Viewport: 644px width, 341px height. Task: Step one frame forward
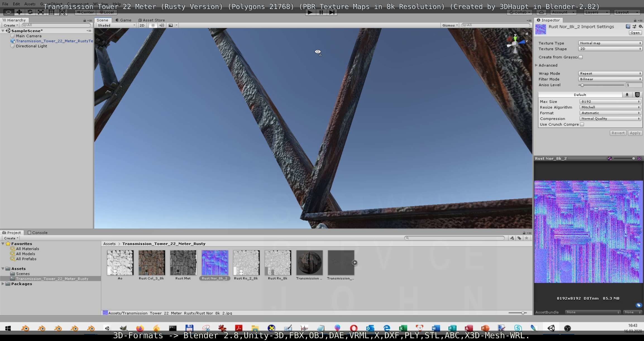point(332,12)
